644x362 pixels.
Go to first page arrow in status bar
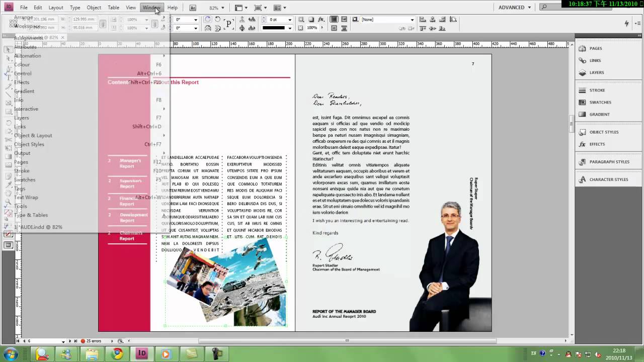(x=18, y=341)
